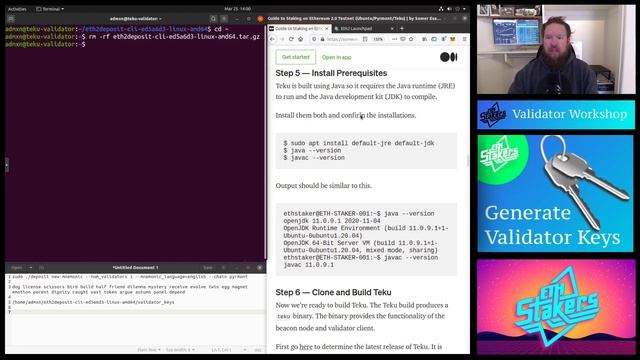This screenshot has height=360, width=640.
Task: Open a new Firefox tab
Action: (402, 29)
